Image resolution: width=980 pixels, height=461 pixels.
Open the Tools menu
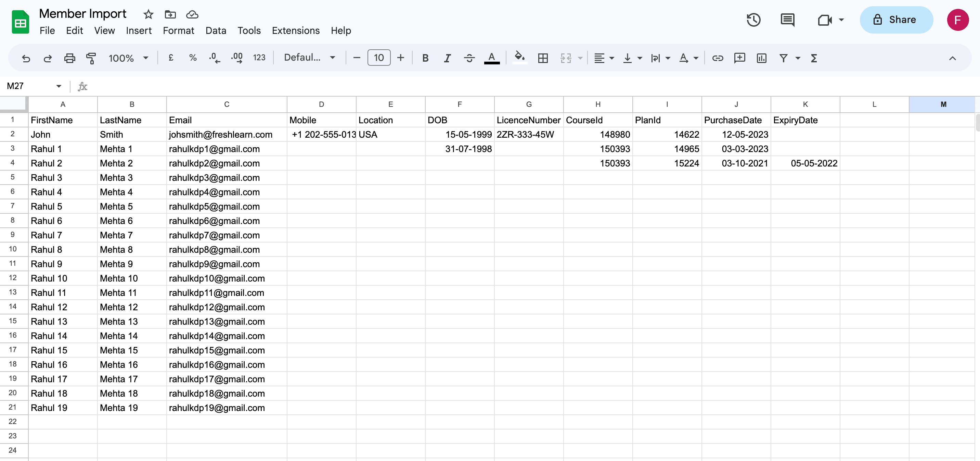click(249, 30)
